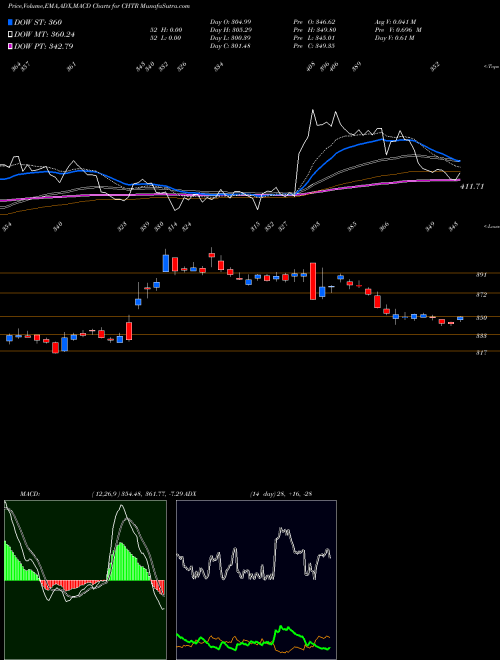Click the 359 price level label
This screenshot has width=500, height=660.
(x=481, y=318)
